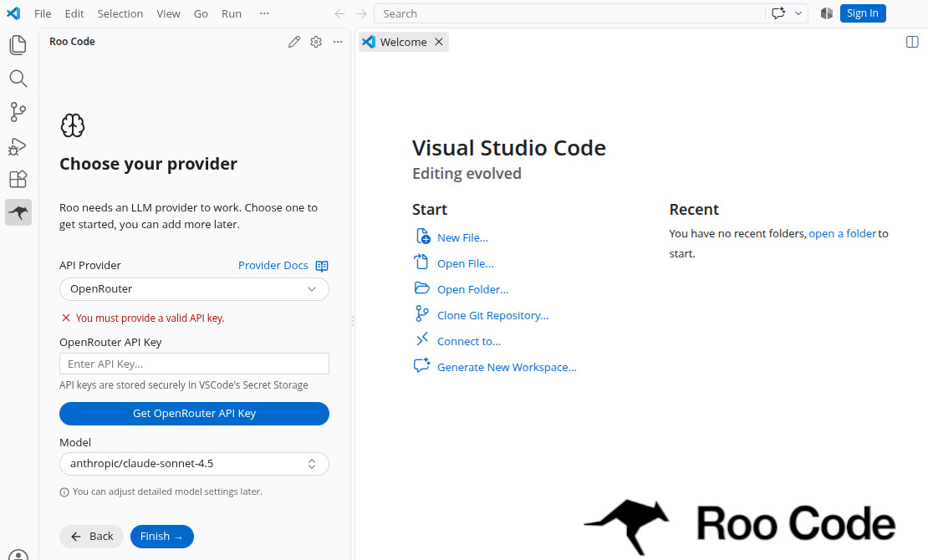Click the Clone Git Repository... link
The height and width of the screenshot is (560, 928).
[493, 316]
